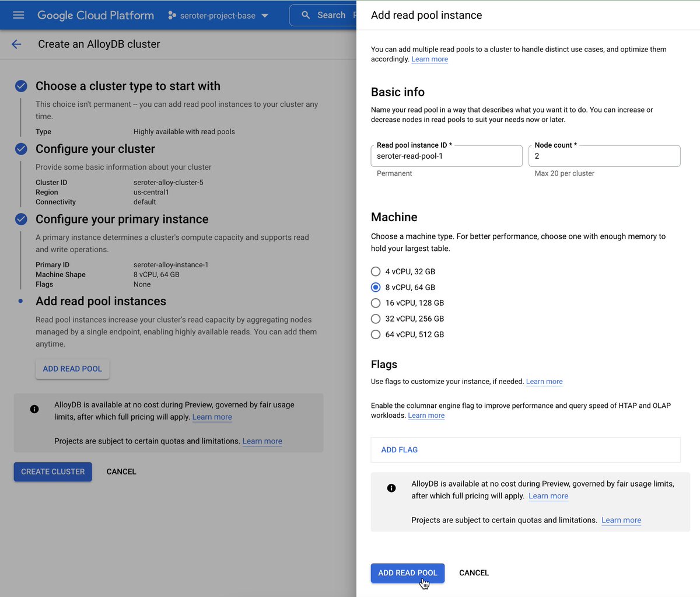Image resolution: width=700 pixels, height=597 pixels.
Task: Cancel the Add read pool instance panel
Action: coord(474,573)
